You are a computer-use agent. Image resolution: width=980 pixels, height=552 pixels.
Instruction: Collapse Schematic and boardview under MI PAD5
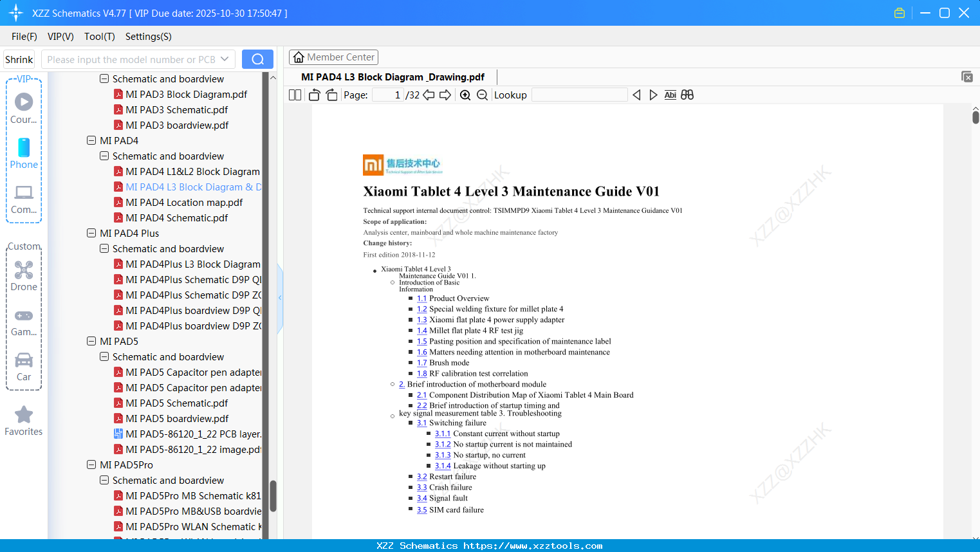(104, 356)
